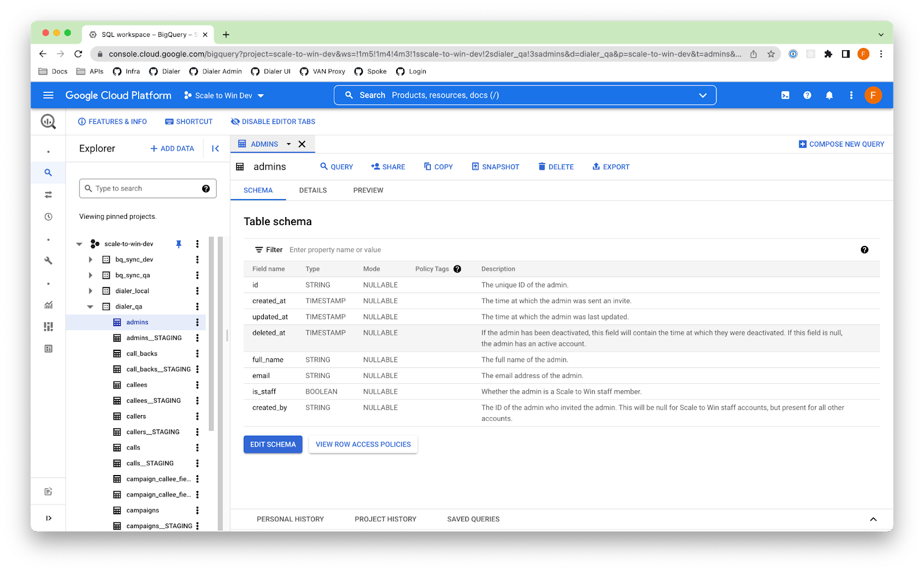Open PROJECT HISTORY tab
Screen dimensions: 924x572
tap(385, 519)
